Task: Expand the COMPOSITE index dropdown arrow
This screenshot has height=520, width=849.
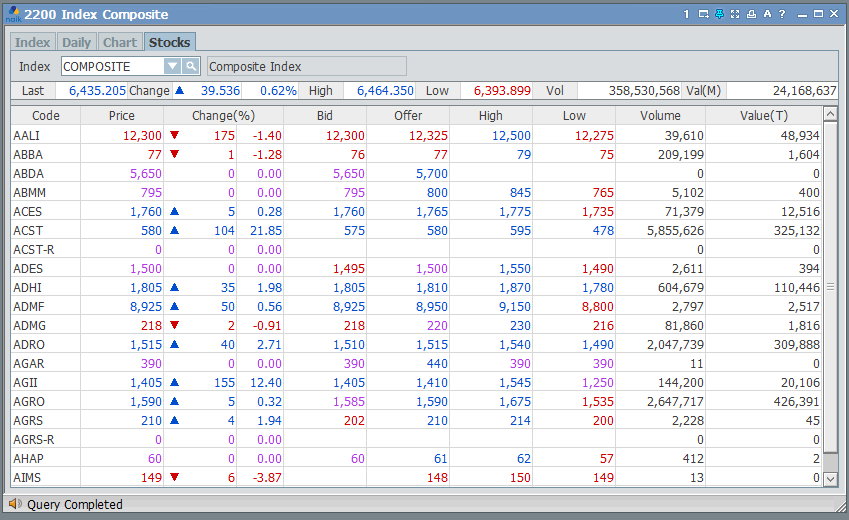Action: [171, 67]
